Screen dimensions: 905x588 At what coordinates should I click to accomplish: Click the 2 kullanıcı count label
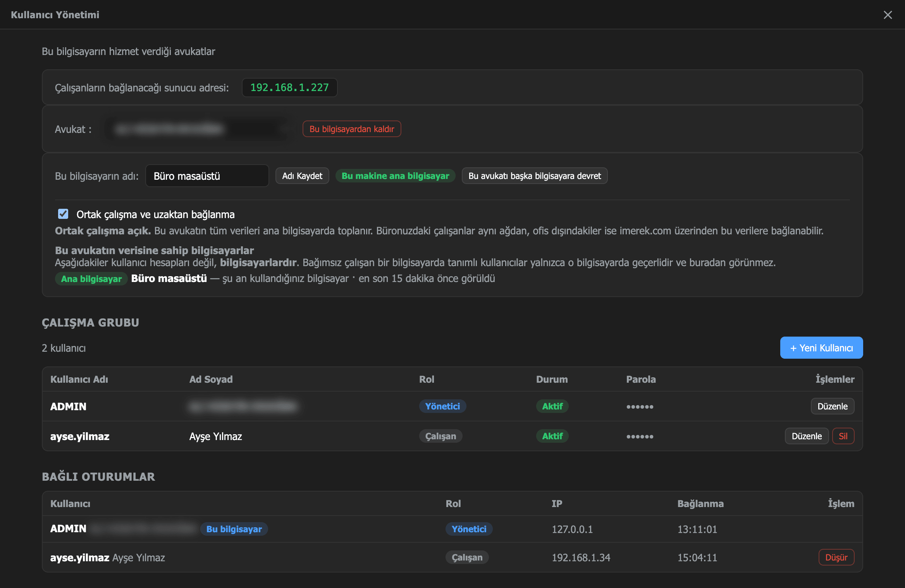64,348
